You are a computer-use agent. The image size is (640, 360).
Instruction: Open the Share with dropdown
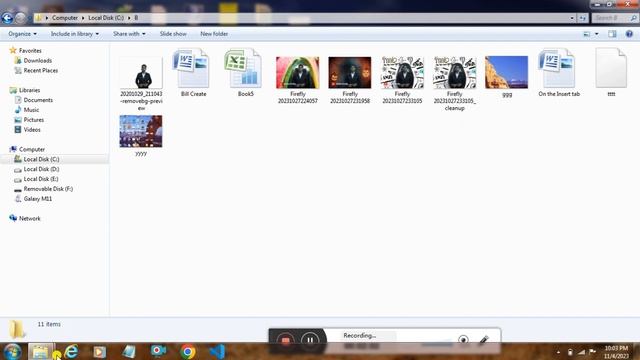pos(129,34)
